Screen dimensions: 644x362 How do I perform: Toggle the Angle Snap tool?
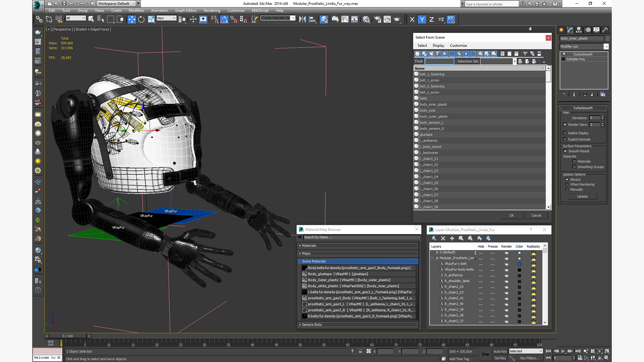coord(224,19)
